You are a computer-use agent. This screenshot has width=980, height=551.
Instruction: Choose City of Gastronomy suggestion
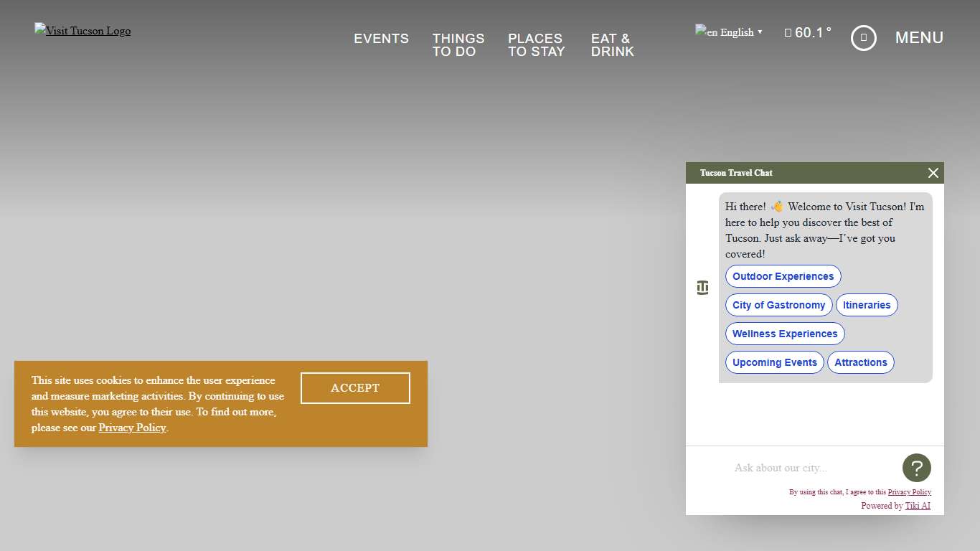click(x=778, y=305)
